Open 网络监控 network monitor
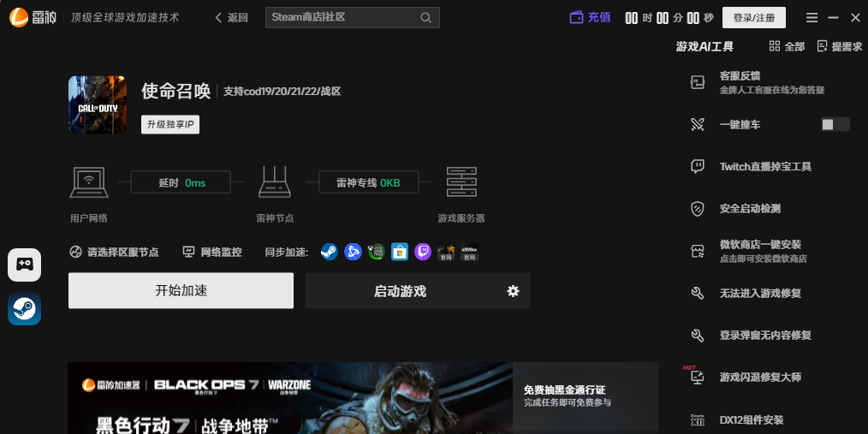Viewport: 868px width, 434px height. coord(212,252)
